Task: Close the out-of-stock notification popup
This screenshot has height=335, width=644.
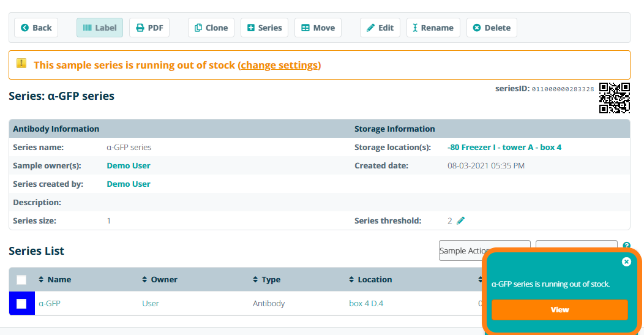Action: click(626, 262)
